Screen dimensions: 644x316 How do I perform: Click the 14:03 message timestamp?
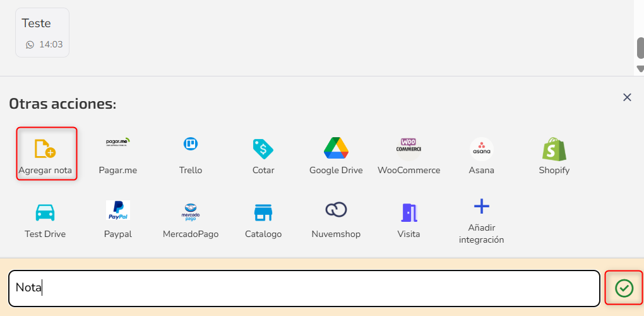(51, 45)
